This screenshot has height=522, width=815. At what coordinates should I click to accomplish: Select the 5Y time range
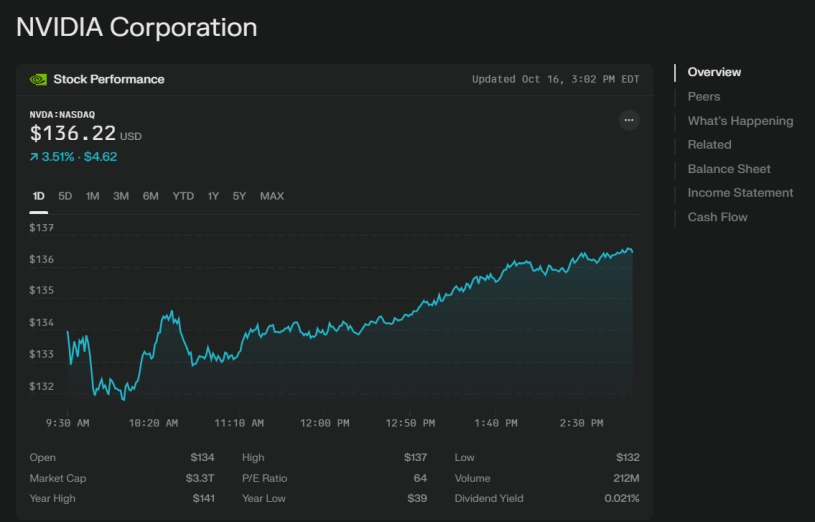[x=239, y=196]
